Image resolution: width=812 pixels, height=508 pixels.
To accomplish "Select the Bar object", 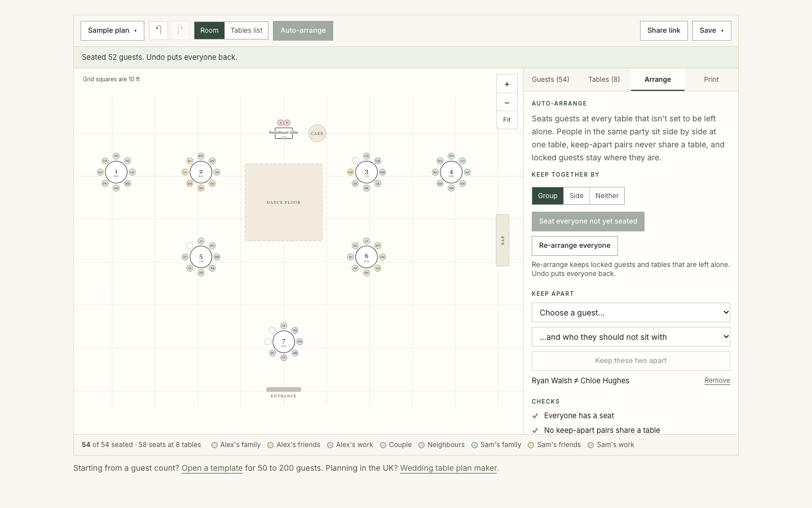I will point(502,240).
